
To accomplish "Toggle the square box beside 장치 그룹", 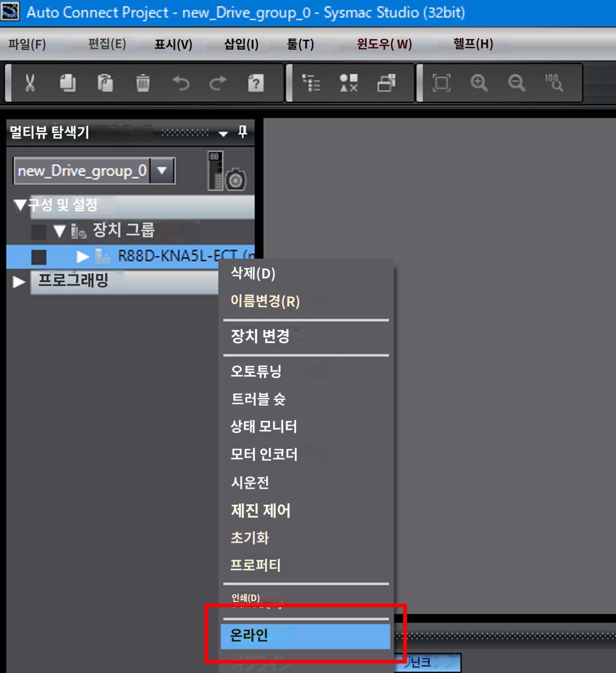I will (x=39, y=232).
